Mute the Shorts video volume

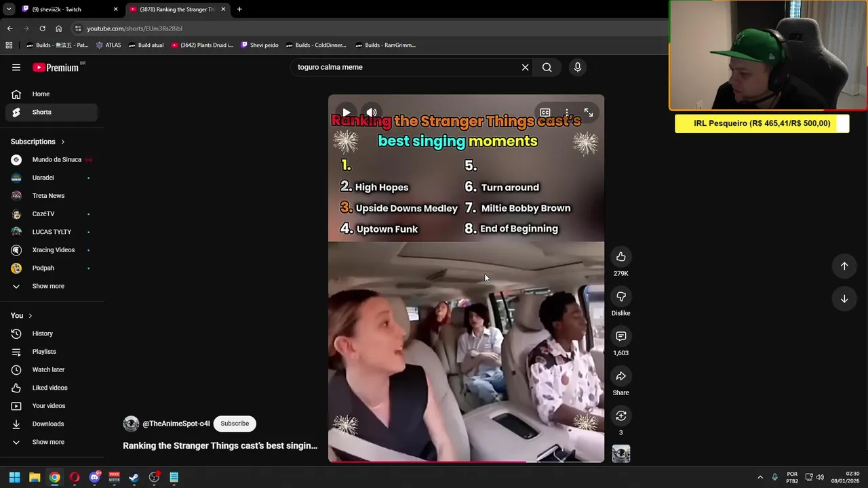click(372, 113)
